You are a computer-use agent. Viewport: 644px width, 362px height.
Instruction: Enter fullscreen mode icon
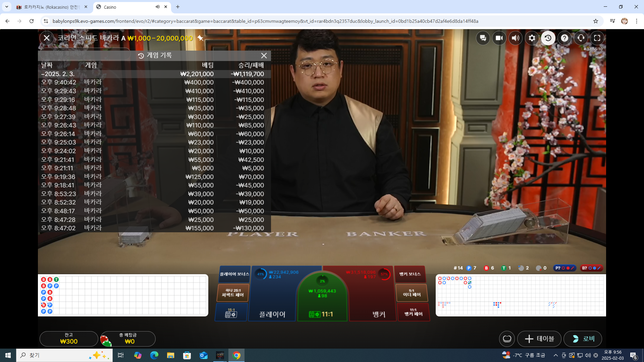[x=597, y=38]
